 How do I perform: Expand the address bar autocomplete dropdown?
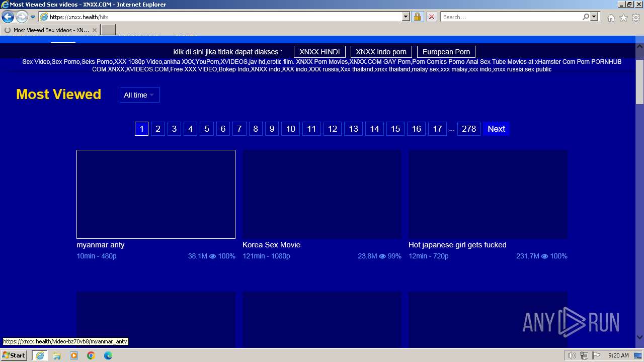pyautogui.click(x=406, y=17)
